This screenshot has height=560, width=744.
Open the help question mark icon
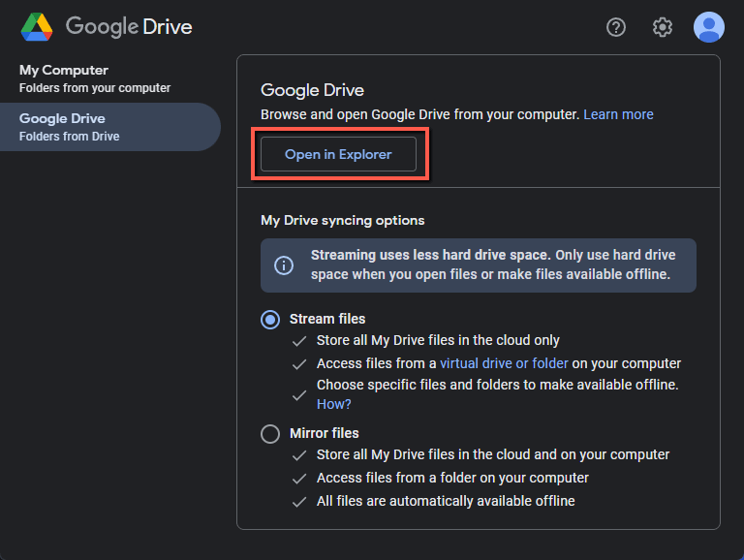616,27
